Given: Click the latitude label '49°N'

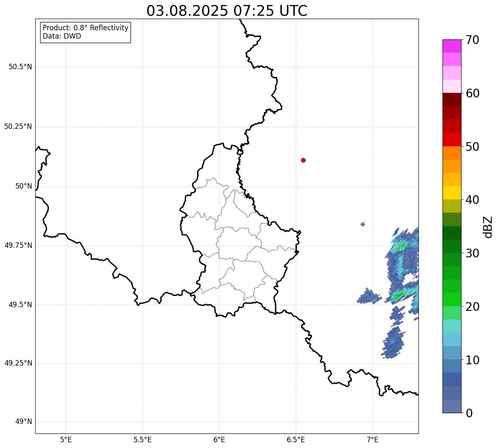Looking at the screenshot, I should point(24,422).
